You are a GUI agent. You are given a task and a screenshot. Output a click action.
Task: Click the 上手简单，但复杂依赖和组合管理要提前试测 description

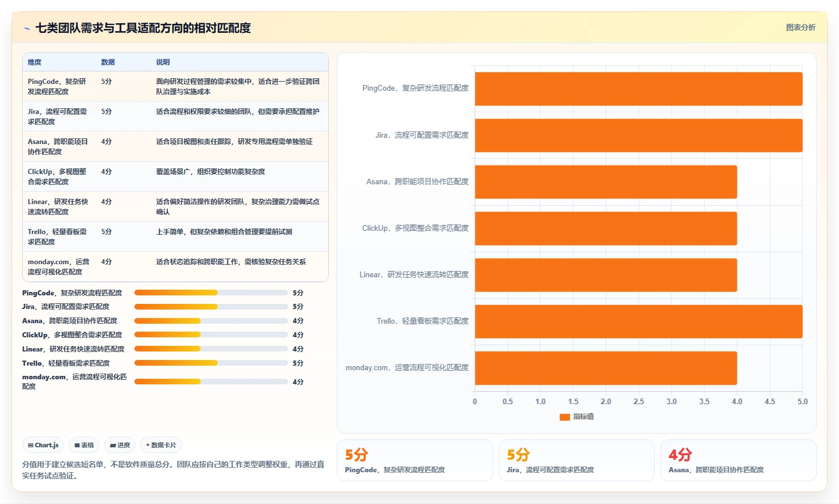[224, 232]
